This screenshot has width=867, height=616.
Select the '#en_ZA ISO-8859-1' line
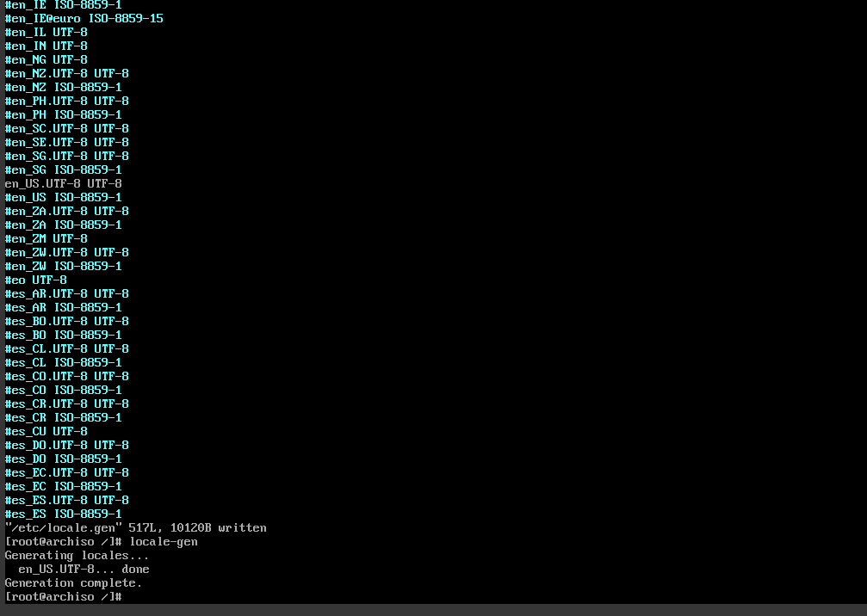tap(63, 225)
